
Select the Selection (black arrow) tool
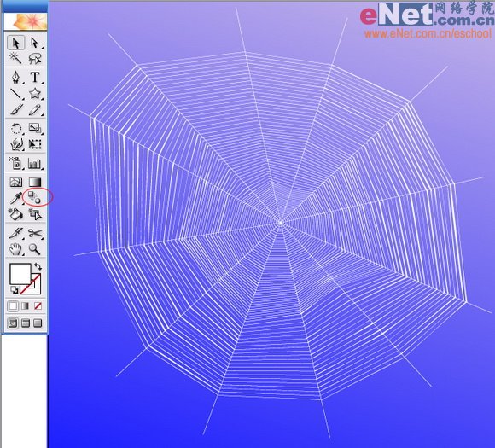click(x=15, y=43)
